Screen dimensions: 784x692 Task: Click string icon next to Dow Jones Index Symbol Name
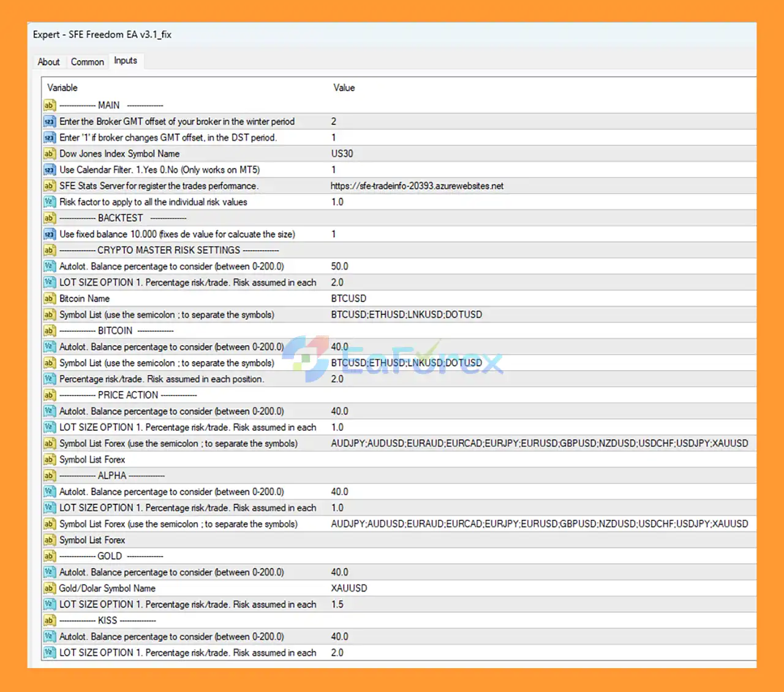pos(50,154)
